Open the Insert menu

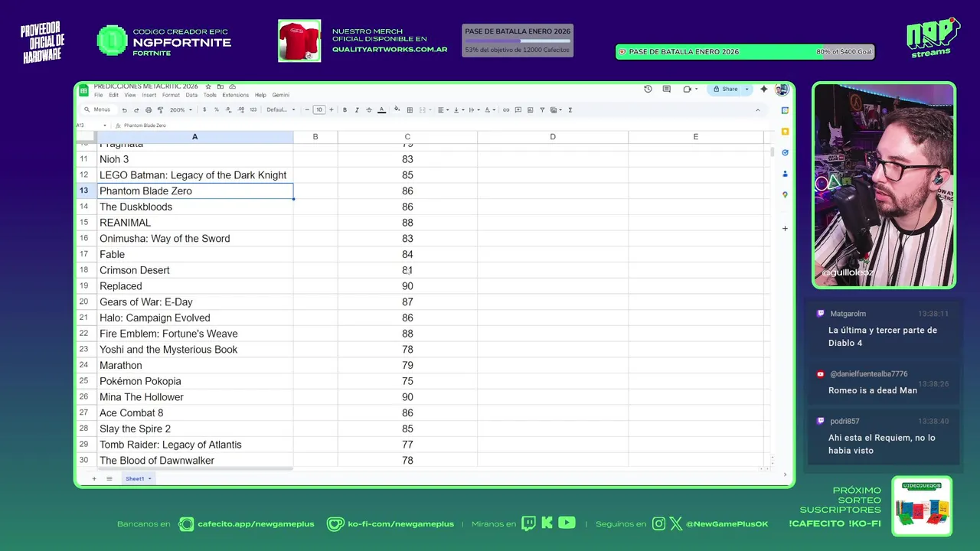coord(149,95)
